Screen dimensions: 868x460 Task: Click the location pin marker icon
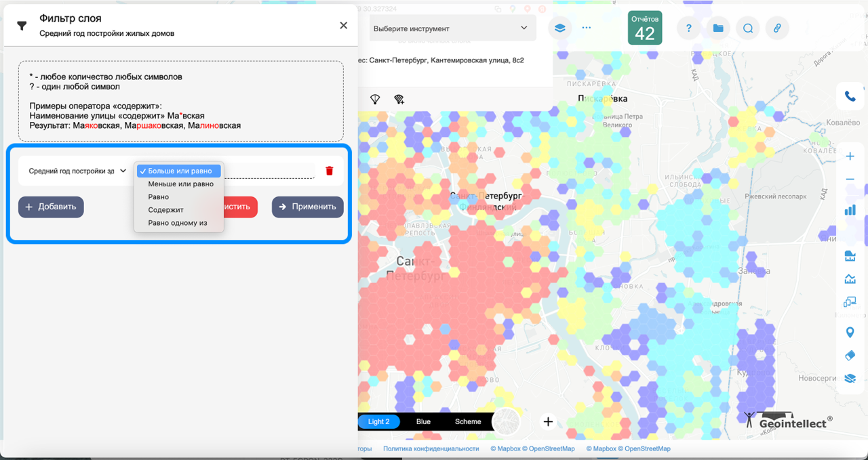point(850,333)
